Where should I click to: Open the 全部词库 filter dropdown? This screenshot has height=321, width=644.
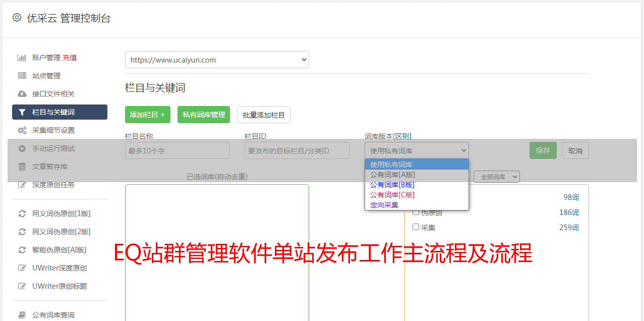tap(497, 177)
